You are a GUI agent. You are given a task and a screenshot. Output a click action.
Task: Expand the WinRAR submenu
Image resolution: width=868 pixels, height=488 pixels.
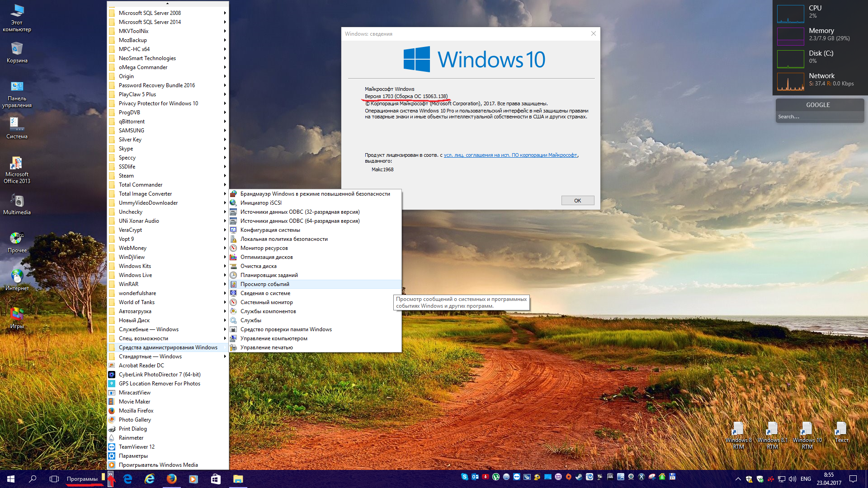coord(168,284)
